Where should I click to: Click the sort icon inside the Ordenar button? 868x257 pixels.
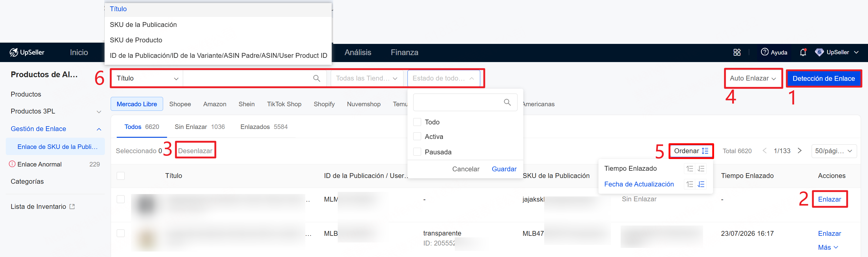click(705, 151)
